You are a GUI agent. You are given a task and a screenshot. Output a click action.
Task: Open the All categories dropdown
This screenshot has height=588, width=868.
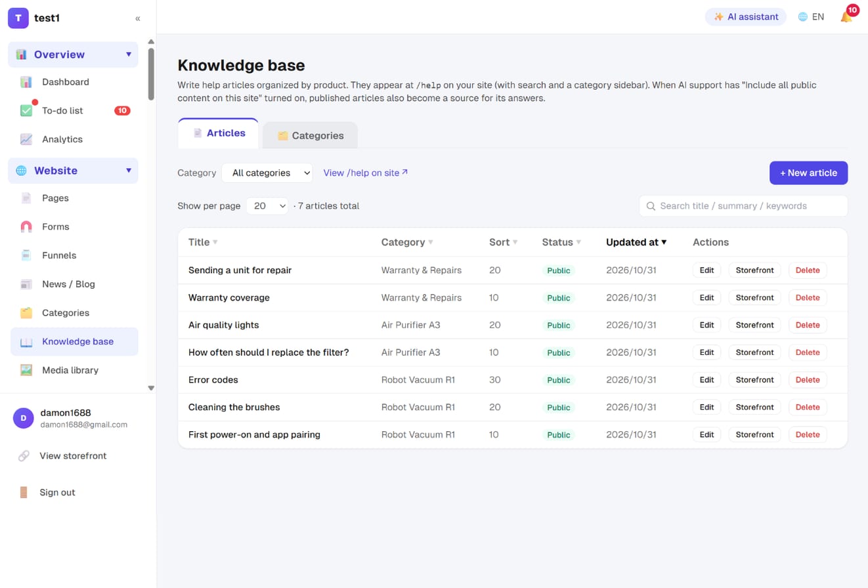point(267,173)
